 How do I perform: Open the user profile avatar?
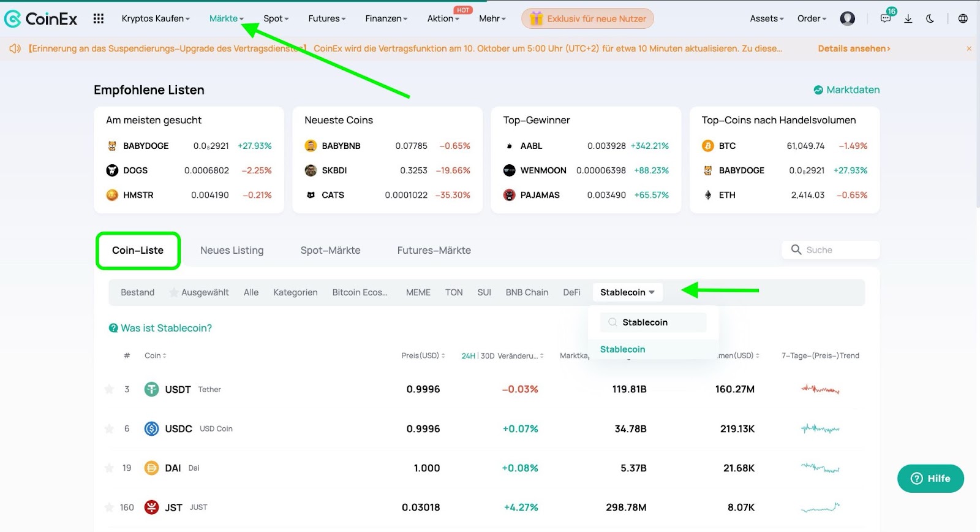(x=848, y=19)
